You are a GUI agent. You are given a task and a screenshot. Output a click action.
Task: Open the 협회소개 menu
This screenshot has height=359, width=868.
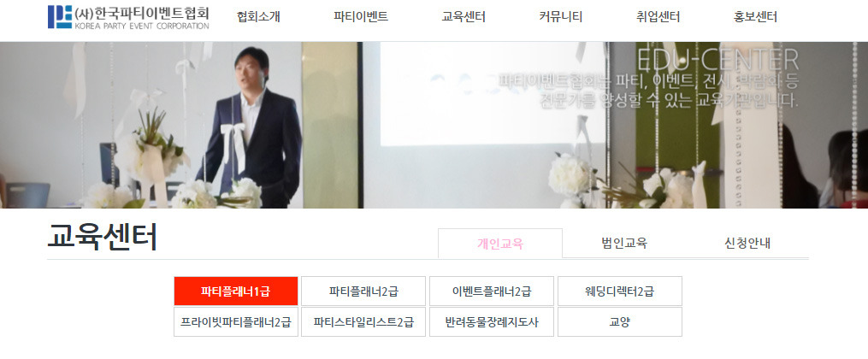tap(258, 17)
